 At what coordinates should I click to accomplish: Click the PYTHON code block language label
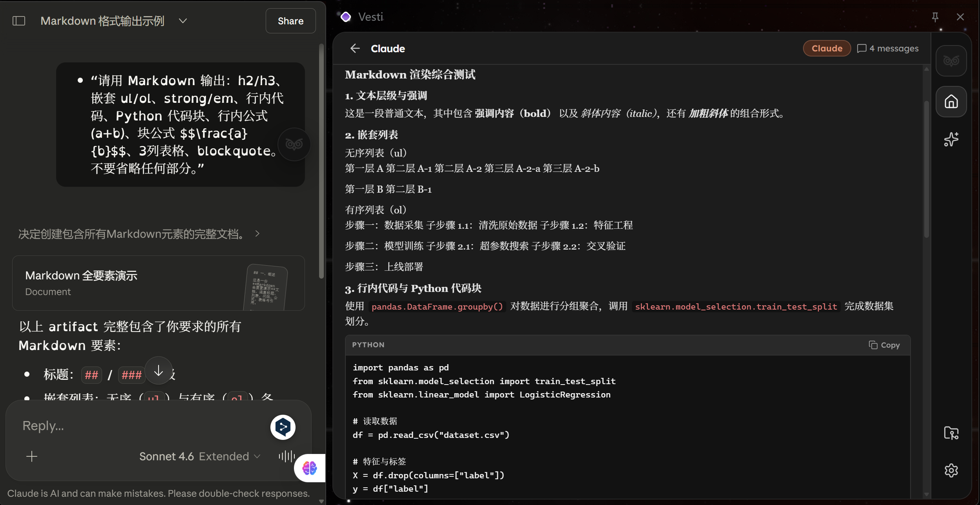pyautogui.click(x=368, y=345)
